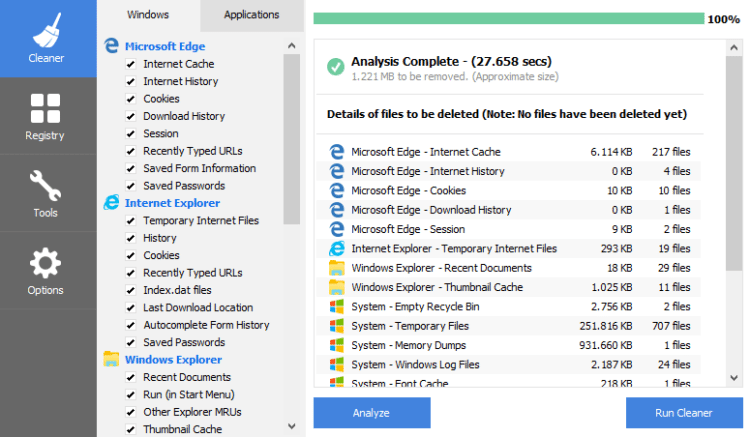750x437 pixels.
Task: Click Windows icon beside Memory Dumps result
Action: pos(337,345)
